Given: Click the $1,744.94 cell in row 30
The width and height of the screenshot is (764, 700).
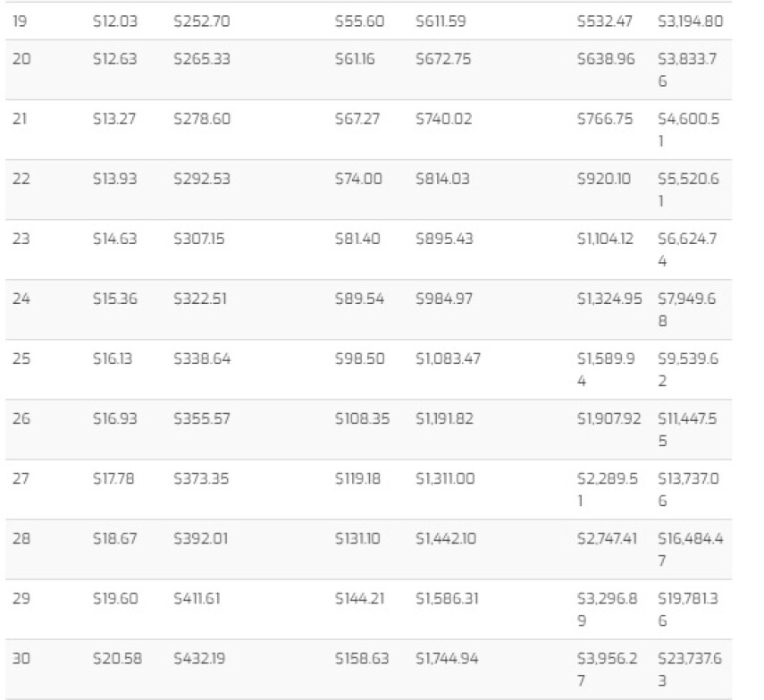Looking at the screenshot, I should [448, 659].
